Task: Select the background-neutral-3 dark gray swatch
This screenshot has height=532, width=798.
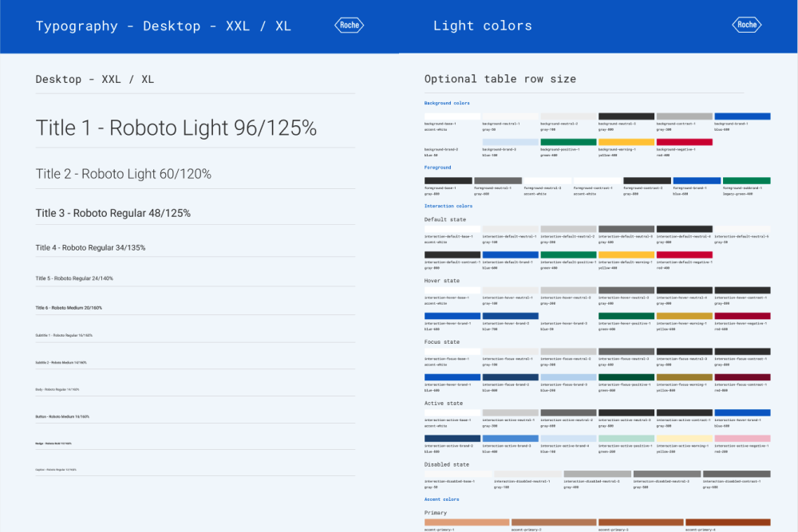Action: coord(626,116)
